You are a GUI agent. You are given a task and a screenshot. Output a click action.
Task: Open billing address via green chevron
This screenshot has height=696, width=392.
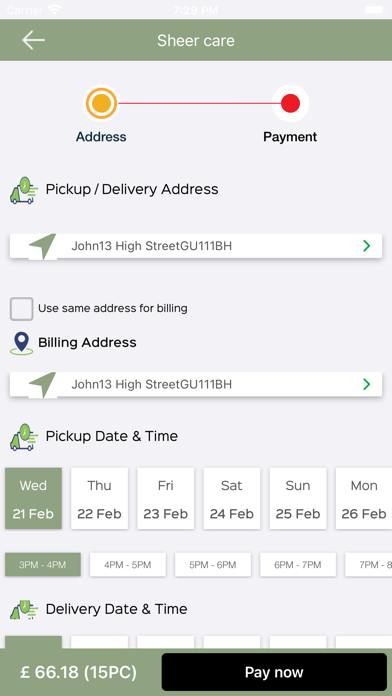click(x=366, y=384)
